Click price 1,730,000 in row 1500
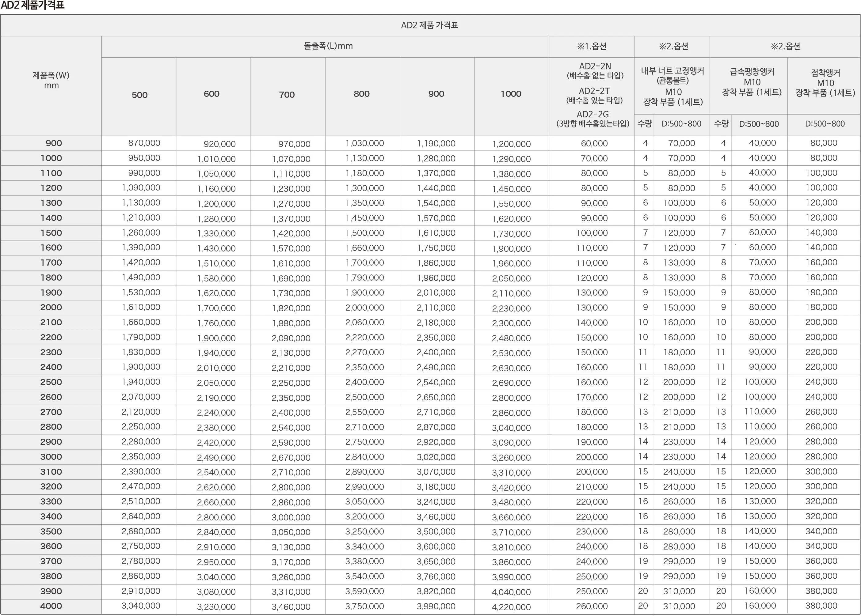The height and width of the screenshot is (616, 861). (512, 234)
